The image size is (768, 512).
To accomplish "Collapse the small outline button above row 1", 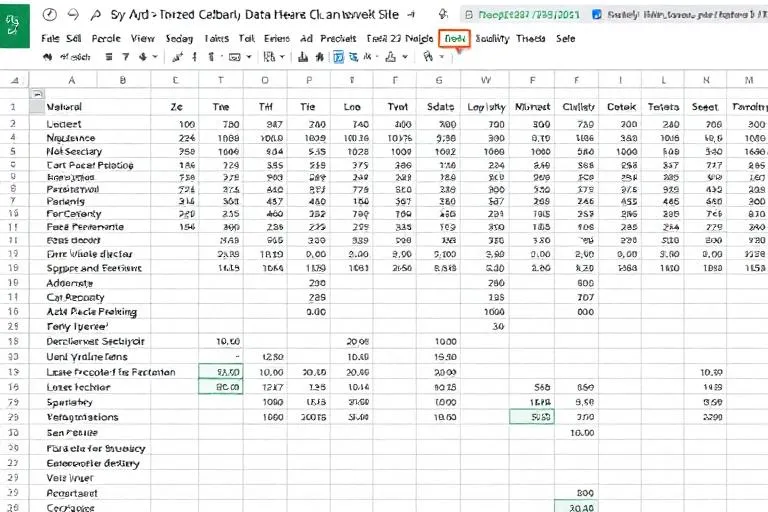I will (38, 94).
